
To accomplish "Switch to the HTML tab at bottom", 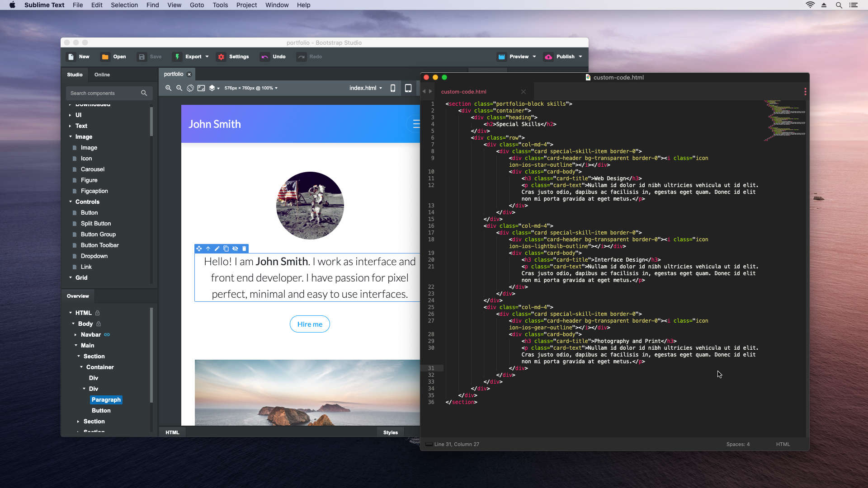I will (x=172, y=432).
